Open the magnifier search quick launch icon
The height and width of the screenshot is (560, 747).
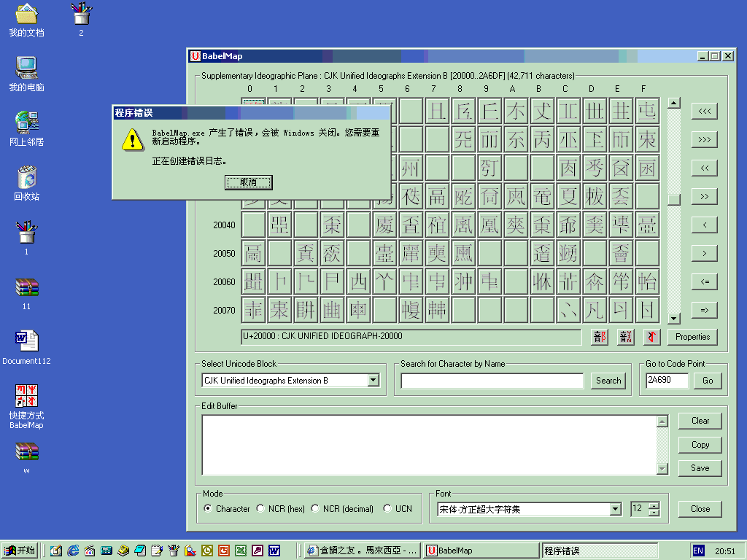[x=190, y=551]
